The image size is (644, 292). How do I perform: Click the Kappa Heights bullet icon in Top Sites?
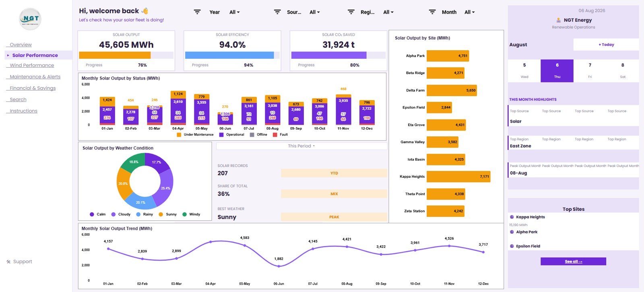pos(512,217)
